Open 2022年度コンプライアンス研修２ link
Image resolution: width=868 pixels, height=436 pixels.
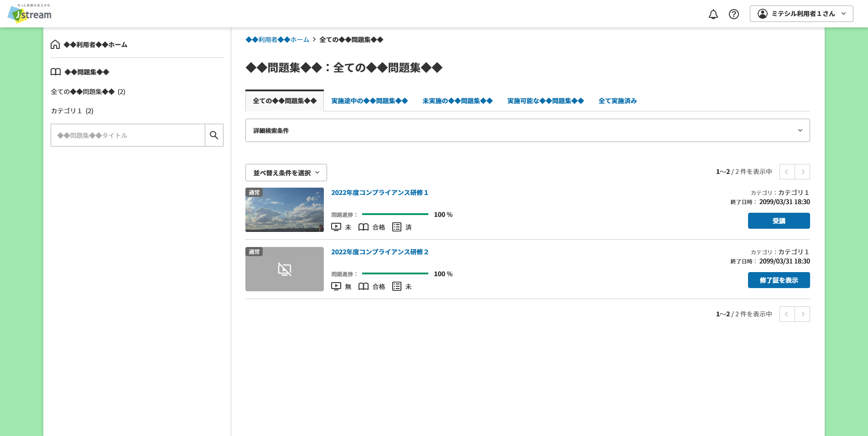[380, 252]
